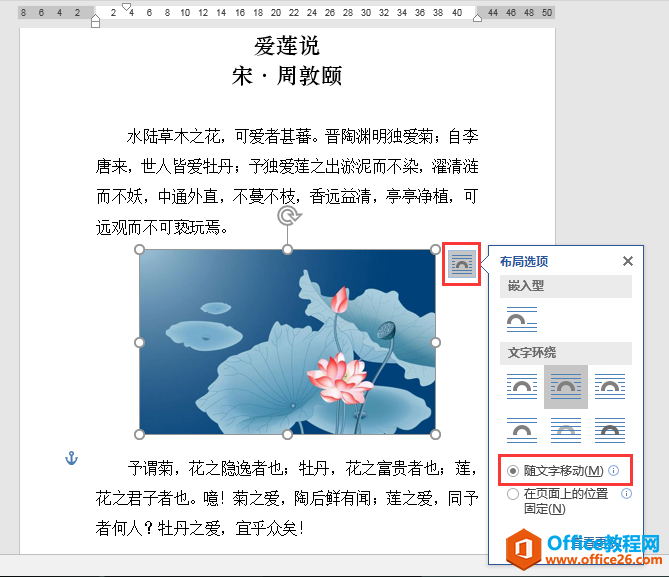The width and height of the screenshot is (669, 577).
Task: Select the 随文字移动(M) radio option
Action: 555,471
